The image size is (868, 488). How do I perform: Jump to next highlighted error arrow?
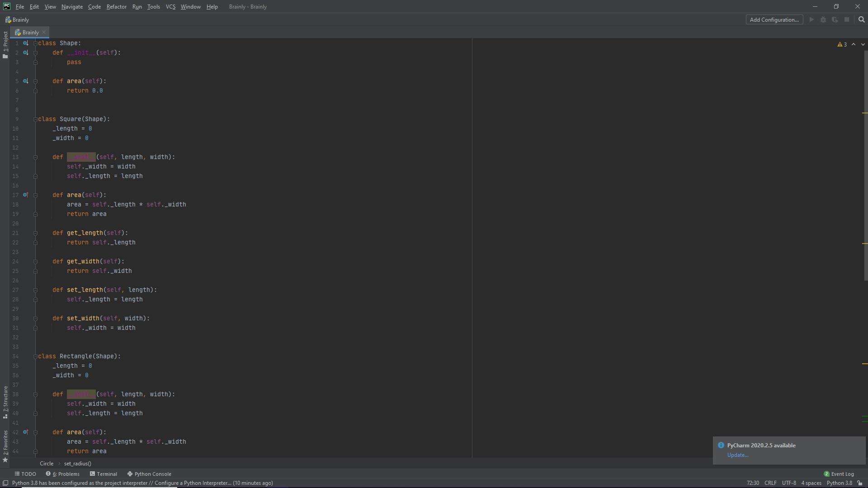coord(863,44)
